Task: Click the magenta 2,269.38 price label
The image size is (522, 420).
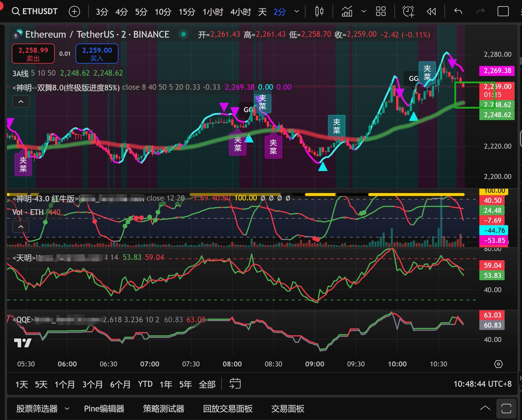Action: 496,70
